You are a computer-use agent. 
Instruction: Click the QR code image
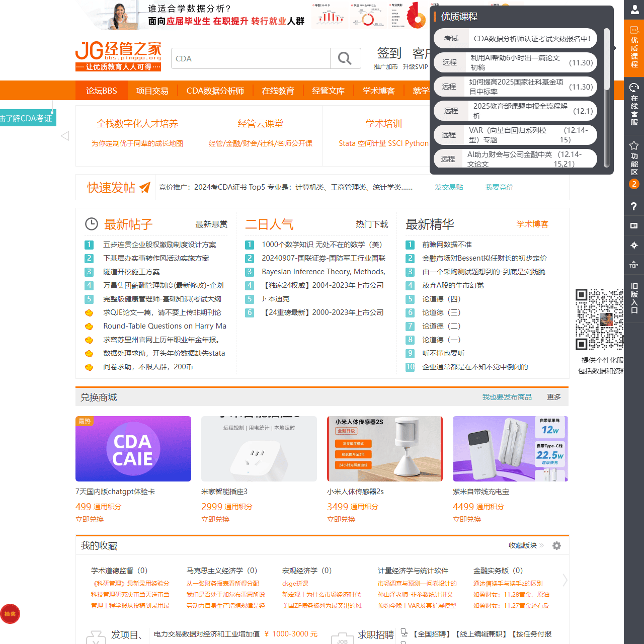pos(600,319)
